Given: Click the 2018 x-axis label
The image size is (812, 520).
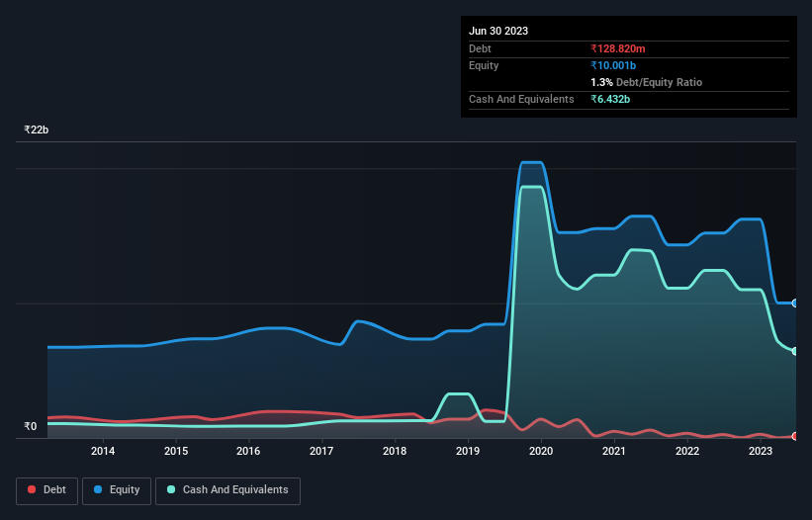Looking at the screenshot, I should tap(395, 451).
